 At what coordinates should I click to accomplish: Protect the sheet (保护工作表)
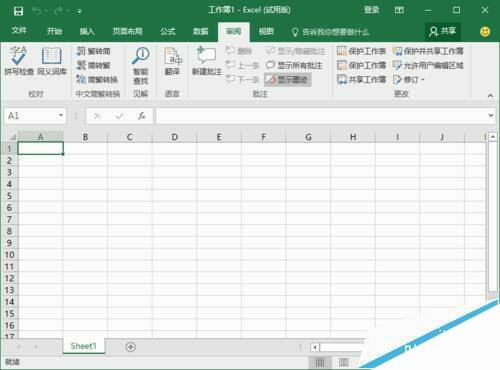(361, 51)
